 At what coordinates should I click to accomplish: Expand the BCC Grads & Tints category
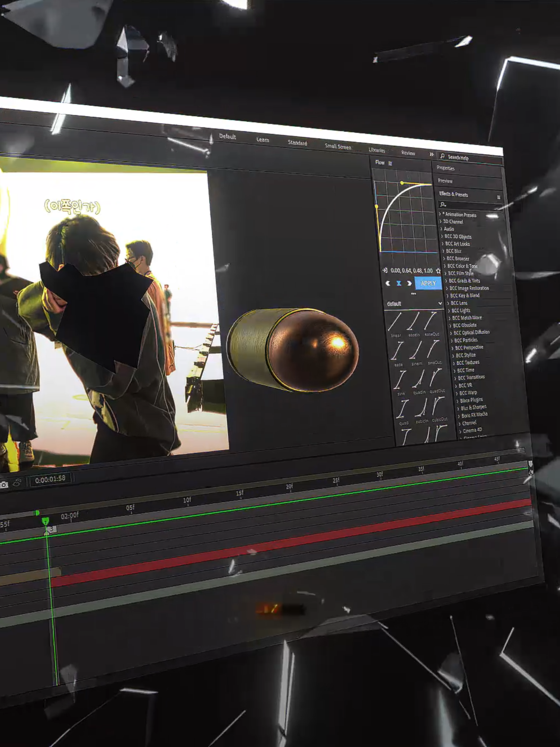[x=446, y=280]
